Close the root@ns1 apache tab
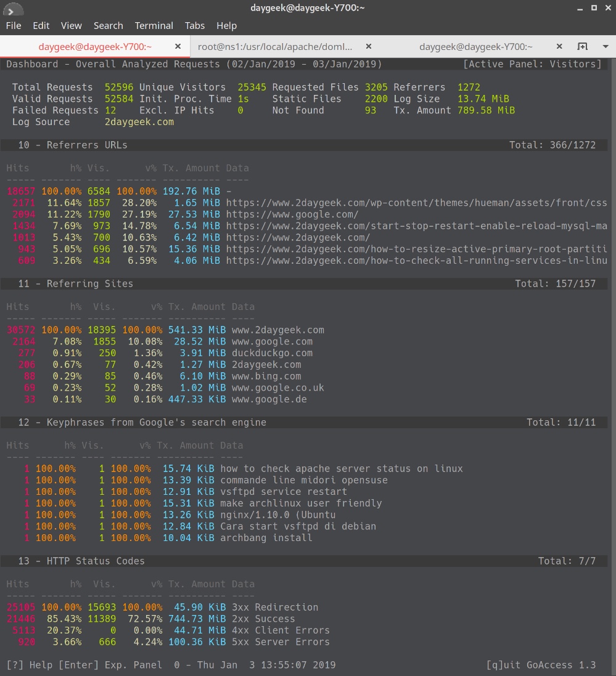Viewport: 616px width, 676px height. tap(369, 46)
